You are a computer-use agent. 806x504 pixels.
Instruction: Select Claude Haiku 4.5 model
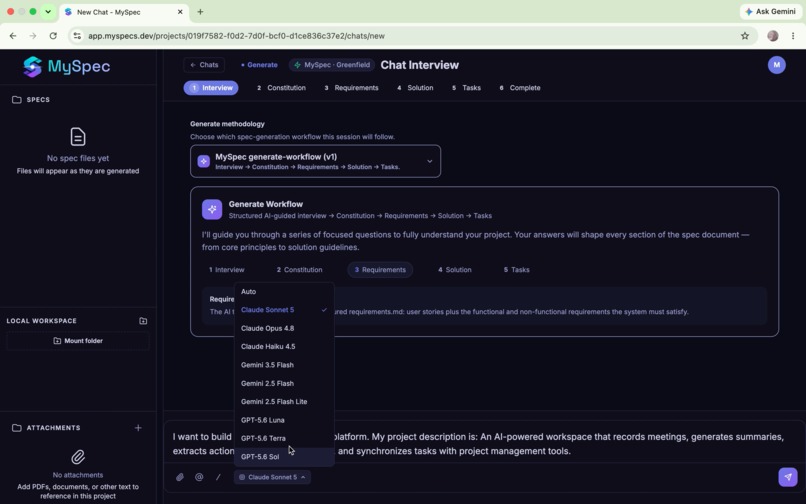(284, 347)
